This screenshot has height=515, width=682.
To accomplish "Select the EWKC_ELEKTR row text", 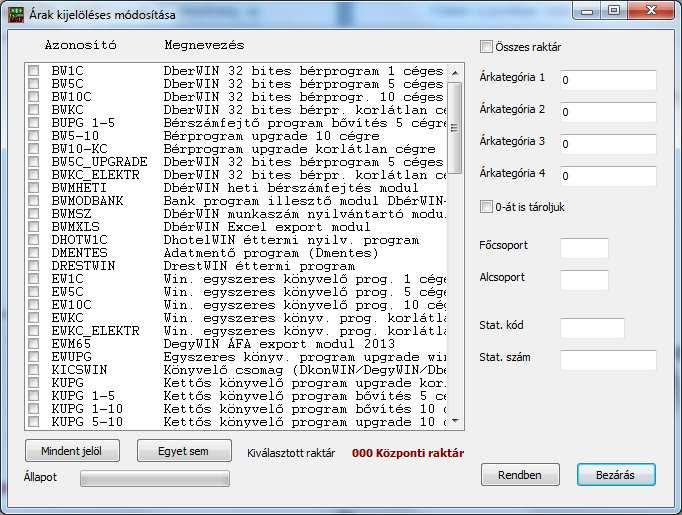I will (x=95, y=331).
